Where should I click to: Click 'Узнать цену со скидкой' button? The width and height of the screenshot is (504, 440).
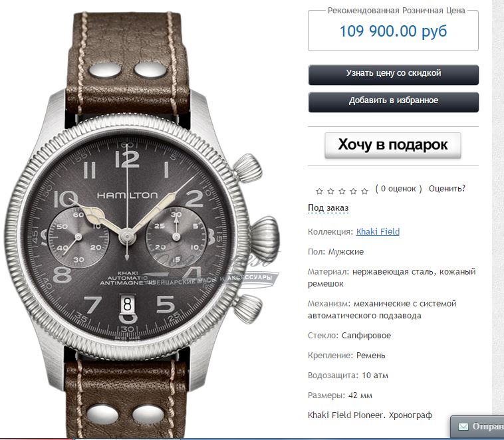pyautogui.click(x=394, y=75)
